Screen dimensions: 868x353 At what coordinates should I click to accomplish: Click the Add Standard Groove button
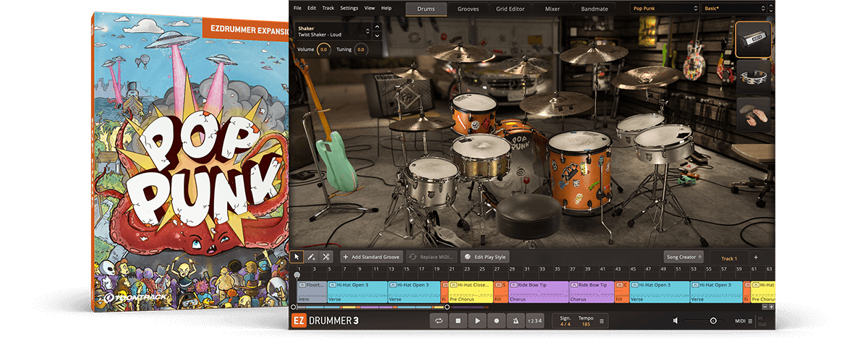[372, 257]
